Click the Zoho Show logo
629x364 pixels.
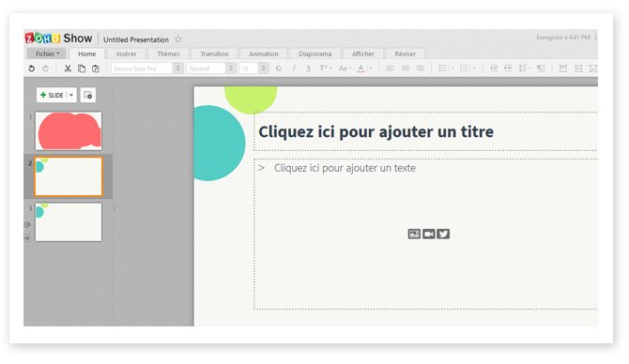(x=58, y=38)
